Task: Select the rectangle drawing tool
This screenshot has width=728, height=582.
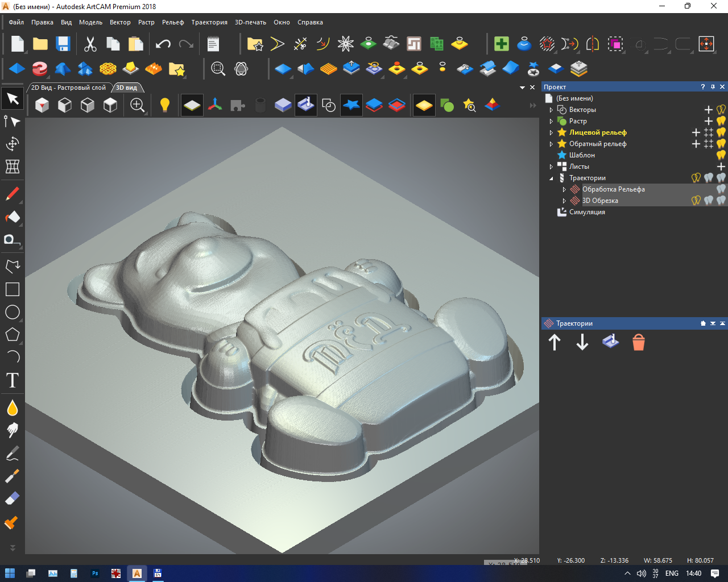Action: coord(13,289)
